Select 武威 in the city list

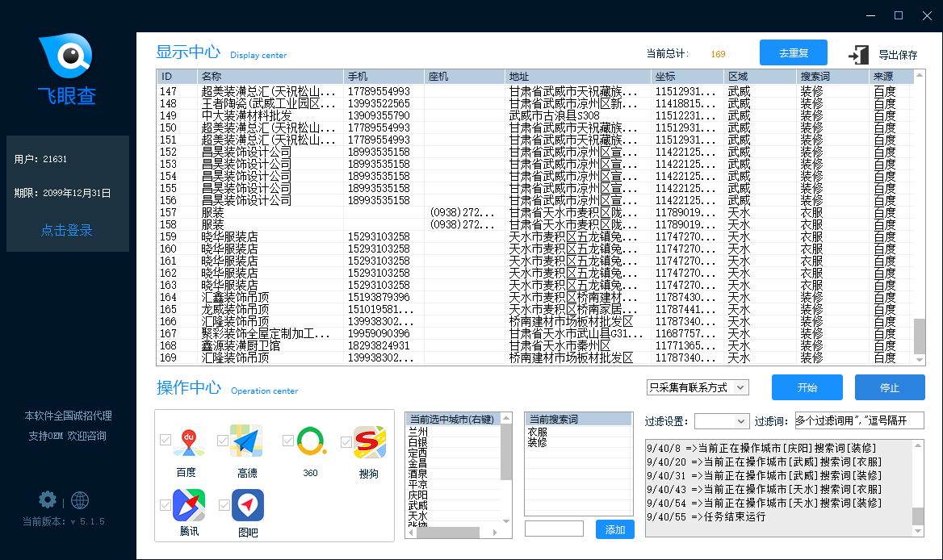click(418, 505)
